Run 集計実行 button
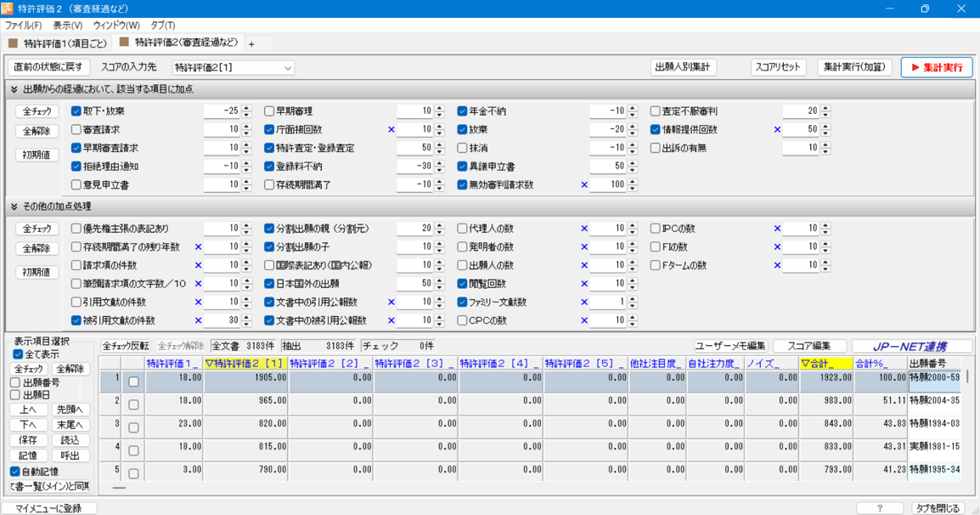The width and height of the screenshot is (980, 515). pos(936,67)
